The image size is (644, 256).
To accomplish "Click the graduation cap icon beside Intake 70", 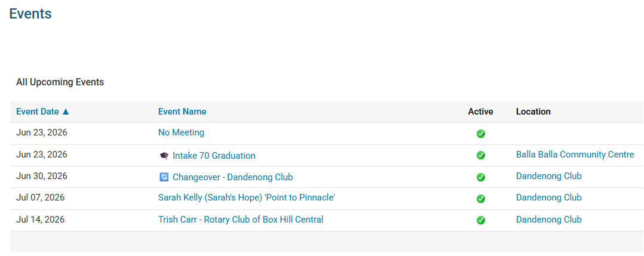I will [164, 156].
